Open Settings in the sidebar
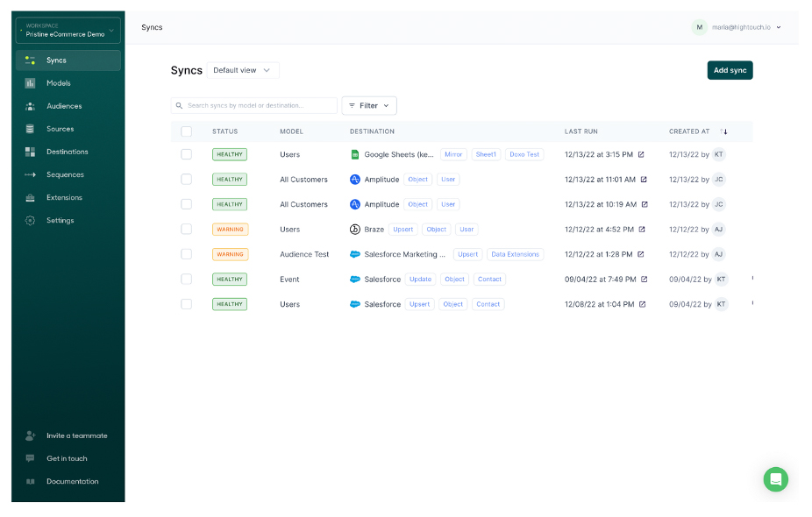The width and height of the screenshot is (812, 517). tap(68, 221)
